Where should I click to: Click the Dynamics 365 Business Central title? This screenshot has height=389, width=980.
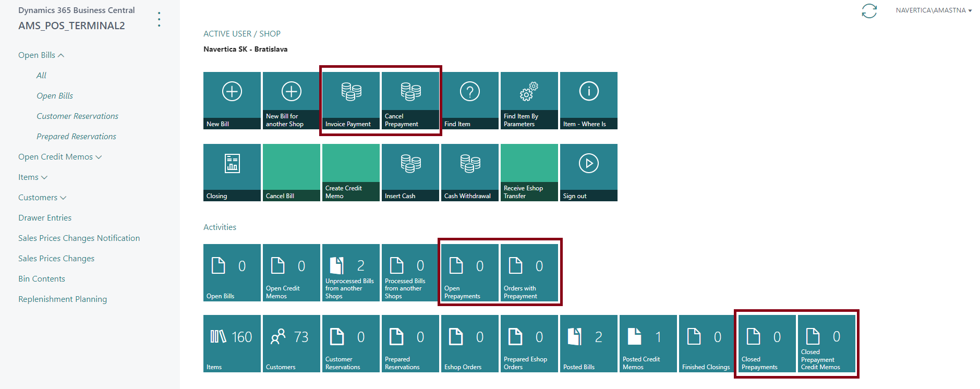point(77,10)
